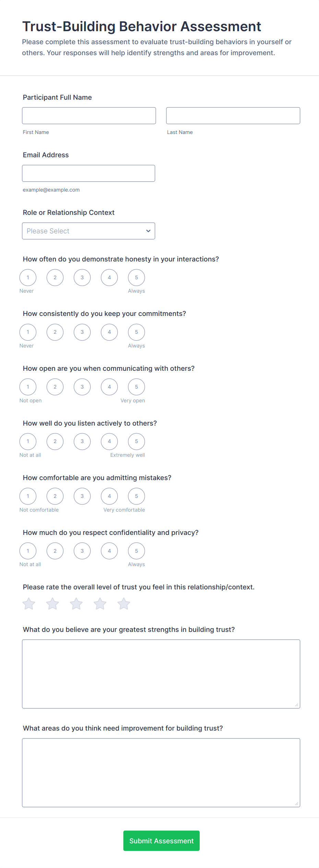Select 5 Always for confidentiality and privacy
Image resolution: width=319 pixels, height=868 pixels.
137,551
